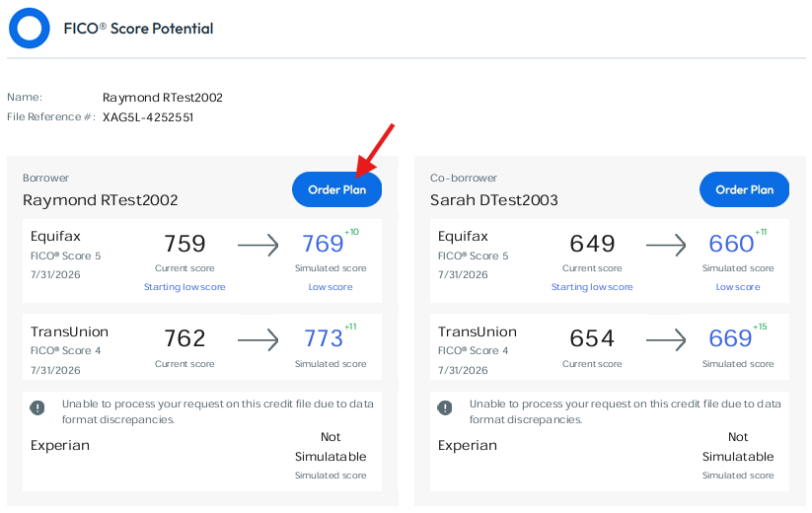Screen dimensions: 812x513
Task: Click the FICO Score Potential heading
Action: pyautogui.click(x=138, y=29)
